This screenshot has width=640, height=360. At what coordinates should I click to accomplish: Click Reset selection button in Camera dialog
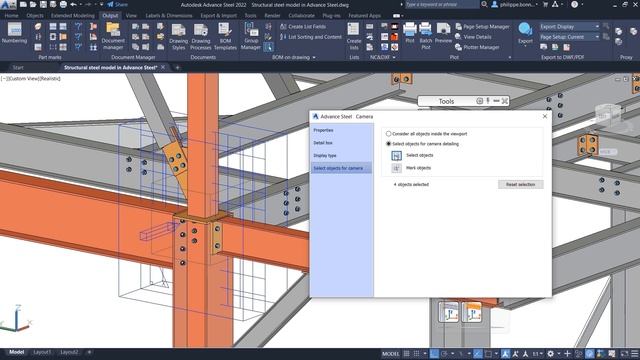pos(520,184)
